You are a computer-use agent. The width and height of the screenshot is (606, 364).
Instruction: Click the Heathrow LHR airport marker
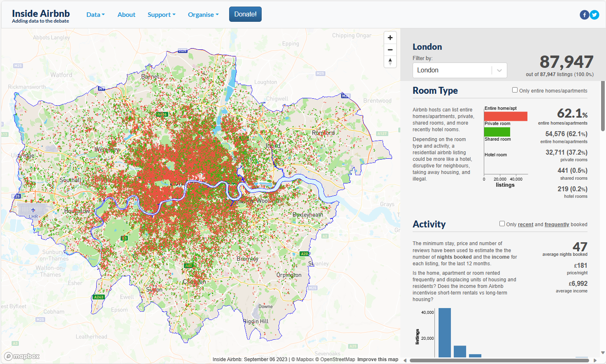click(33, 211)
